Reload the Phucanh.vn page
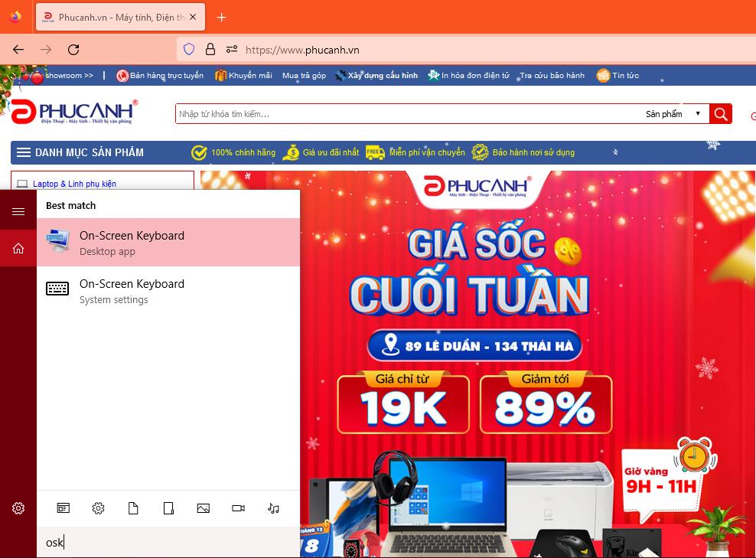This screenshot has height=558, width=756. (73, 49)
